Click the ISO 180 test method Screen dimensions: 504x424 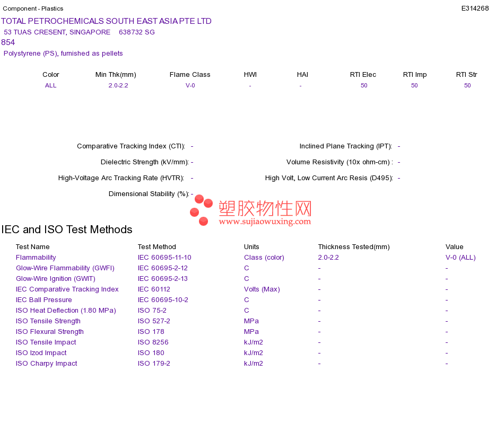point(151,352)
